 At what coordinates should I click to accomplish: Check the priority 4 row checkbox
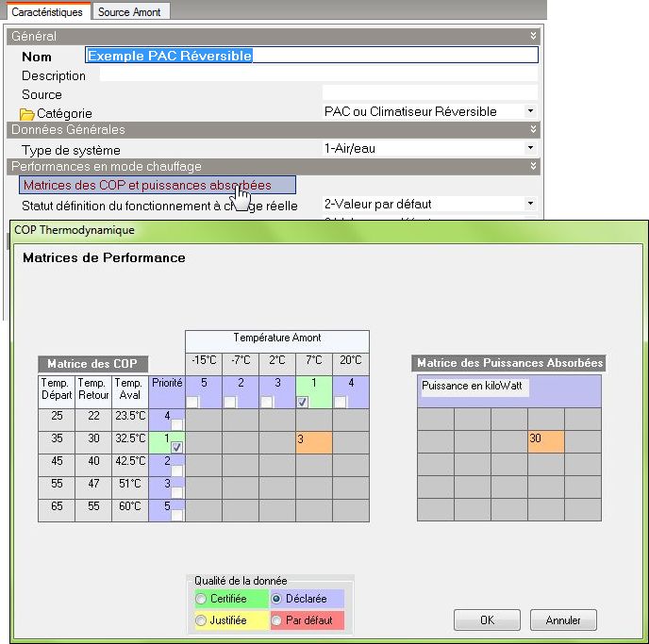176,423
